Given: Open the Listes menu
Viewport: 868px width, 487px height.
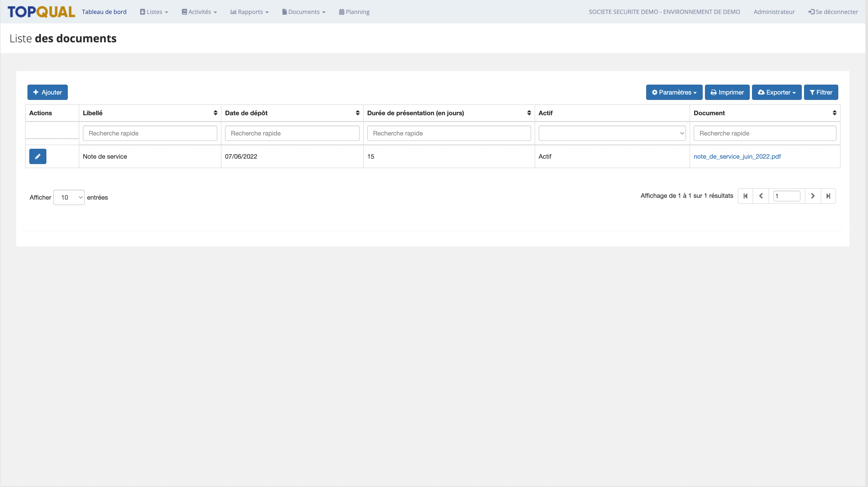Looking at the screenshot, I should 154,12.
